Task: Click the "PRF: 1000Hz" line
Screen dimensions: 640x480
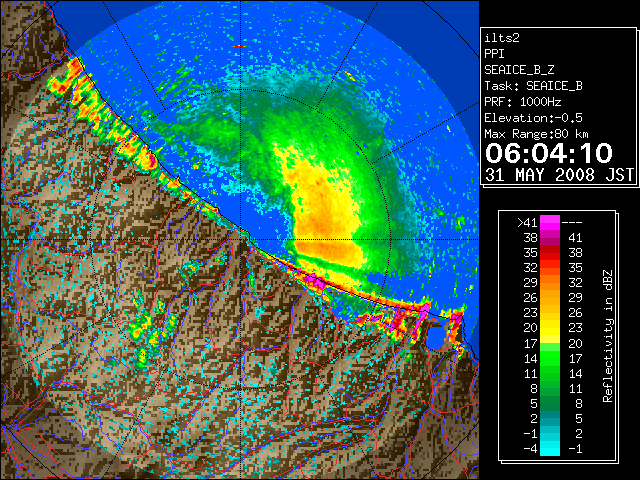Action: point(523,102)
